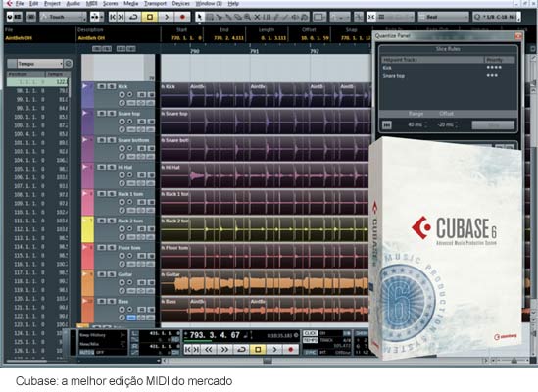This screenshot has width=538, height=392.
Task: Mute the Snare top track
Action: coord(102,114)
